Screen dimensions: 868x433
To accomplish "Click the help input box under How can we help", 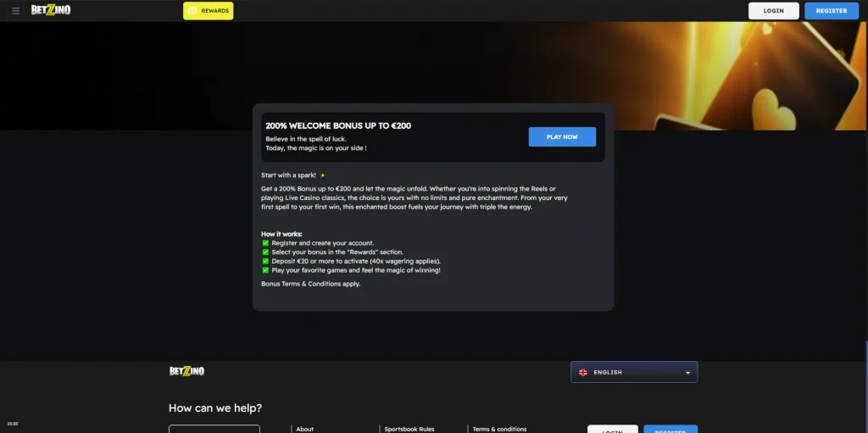I will pyautogui.click(x=214, y=429).
